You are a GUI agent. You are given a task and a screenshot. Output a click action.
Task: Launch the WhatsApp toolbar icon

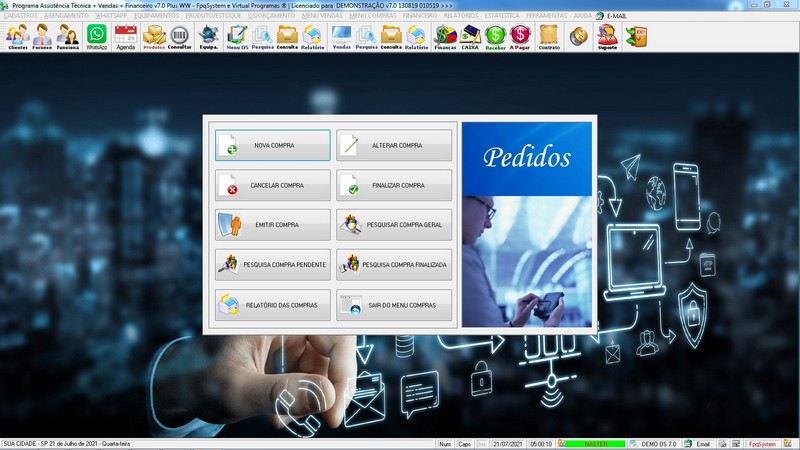pyautogui.click(x=96, y=37)
